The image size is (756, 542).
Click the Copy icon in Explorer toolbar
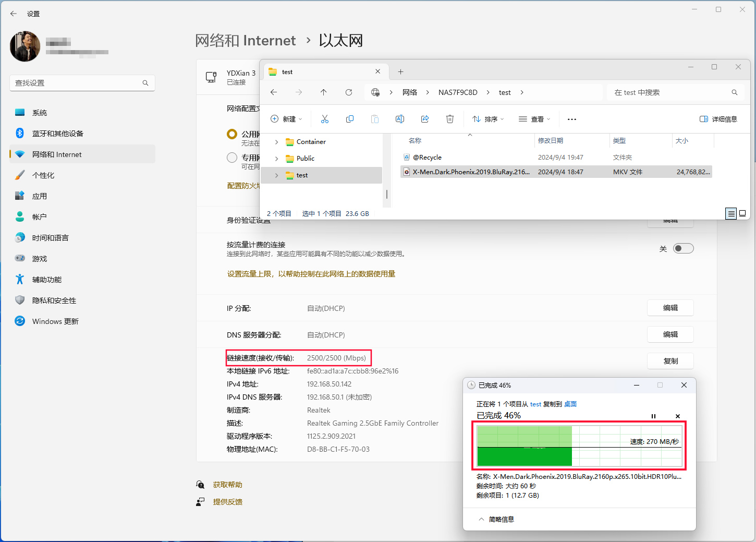(x=350, y=119)
